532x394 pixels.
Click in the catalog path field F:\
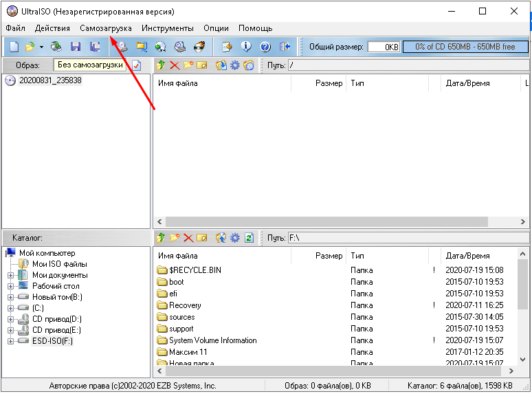(408, 238)
